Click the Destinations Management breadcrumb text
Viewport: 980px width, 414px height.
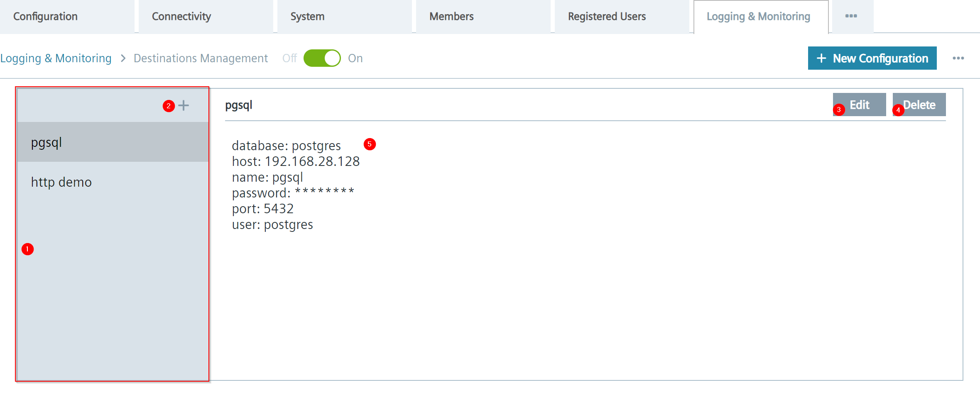[201, 58]
